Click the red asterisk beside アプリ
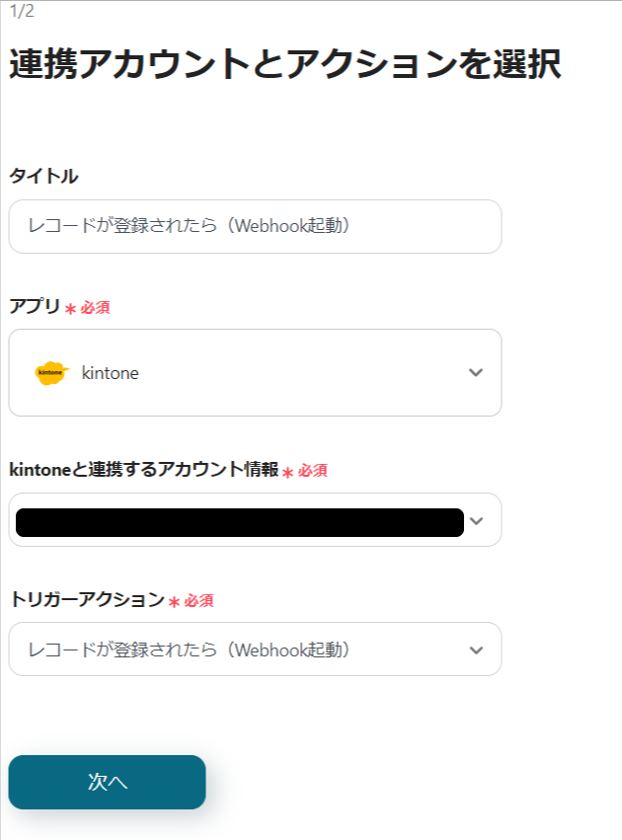Screen dimensions: 622x840 click(70, 309)
